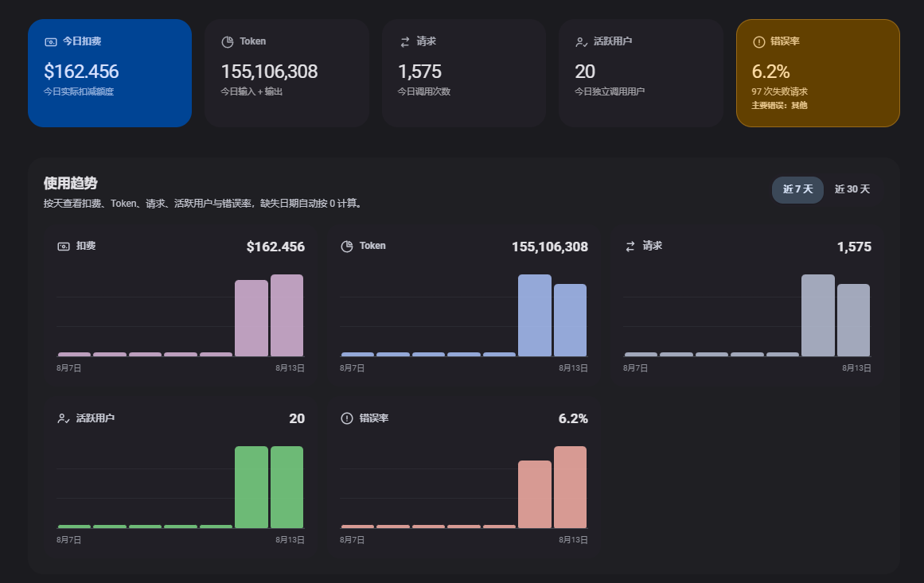924x583 pixels.
Task: Click the money icon on 今日扣费 card
Action: (51, 42)
